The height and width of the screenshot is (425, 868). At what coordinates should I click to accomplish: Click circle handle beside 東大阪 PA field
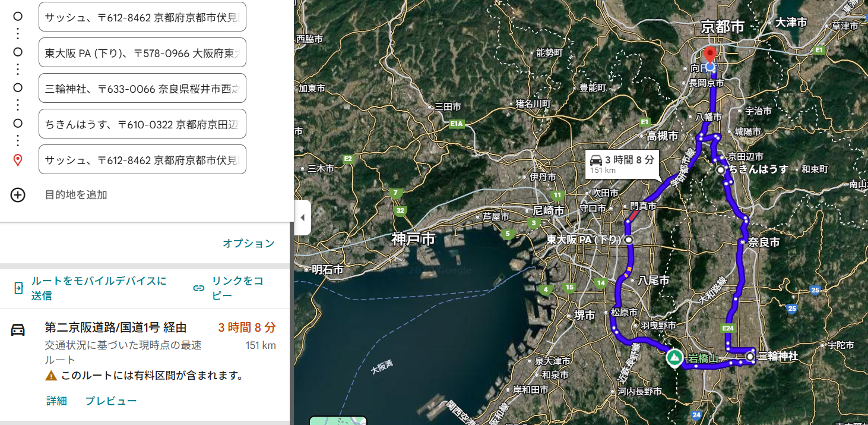[18, 52]
